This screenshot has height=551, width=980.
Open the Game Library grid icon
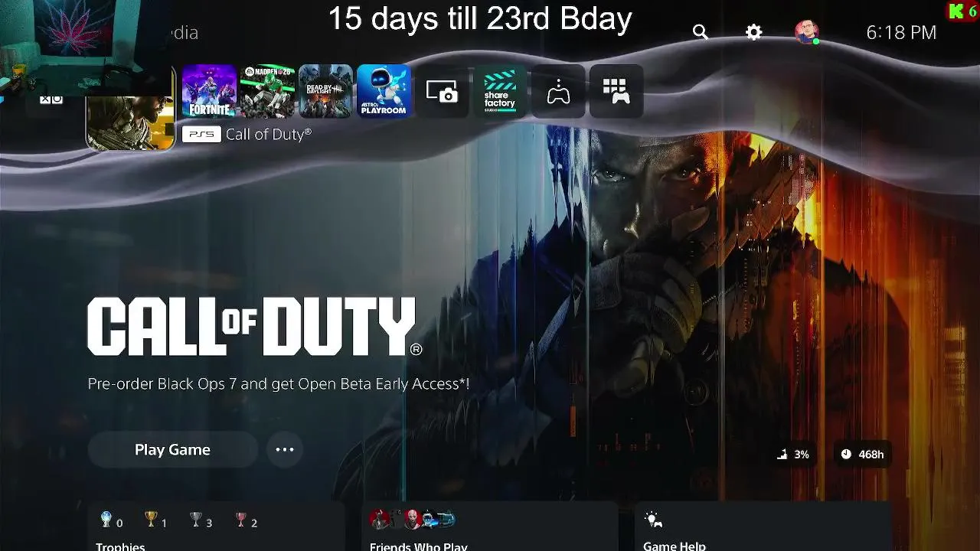point(616,91)
